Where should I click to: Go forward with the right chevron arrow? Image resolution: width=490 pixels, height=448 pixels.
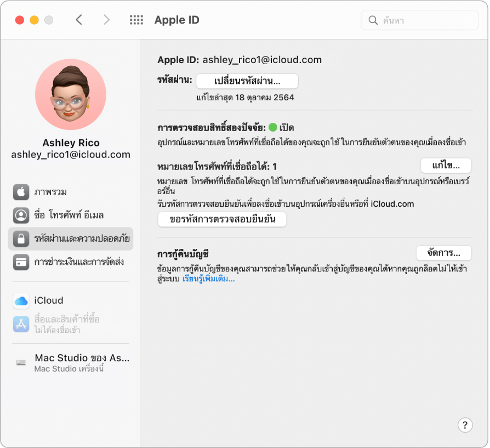point(106,20)
